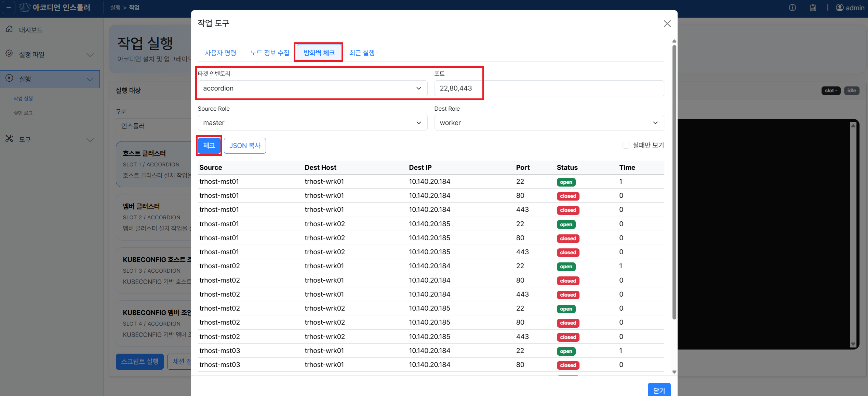Expand the 설정 파일 sidebar chevron
Viewport: 868px width, 396px height.
point(90,55)
